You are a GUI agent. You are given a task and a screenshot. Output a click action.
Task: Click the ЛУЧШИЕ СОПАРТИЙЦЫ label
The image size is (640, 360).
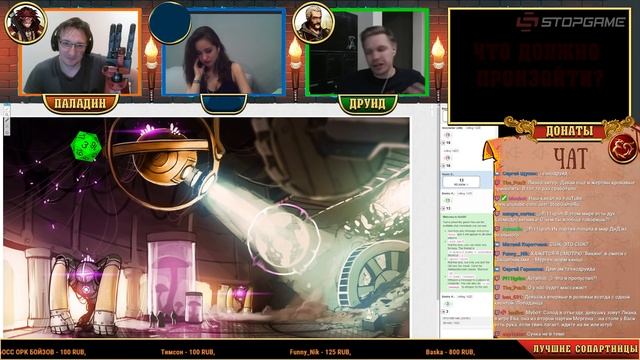585,349
